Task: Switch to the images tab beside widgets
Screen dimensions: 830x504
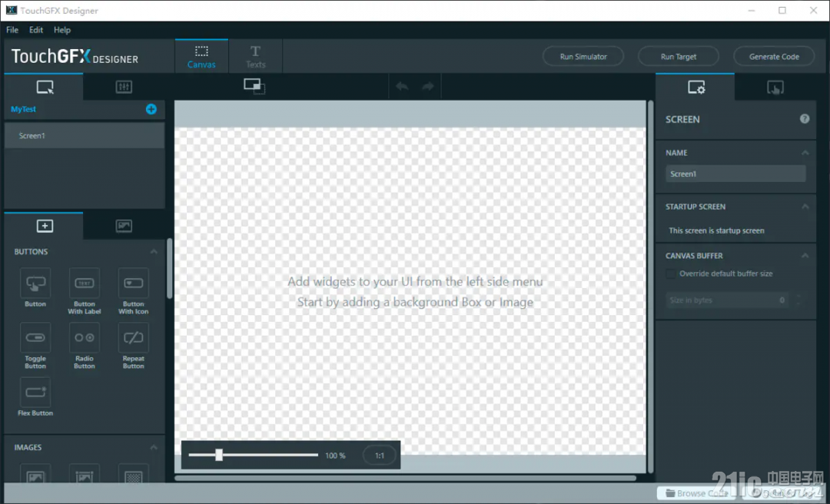Action: 124,226
